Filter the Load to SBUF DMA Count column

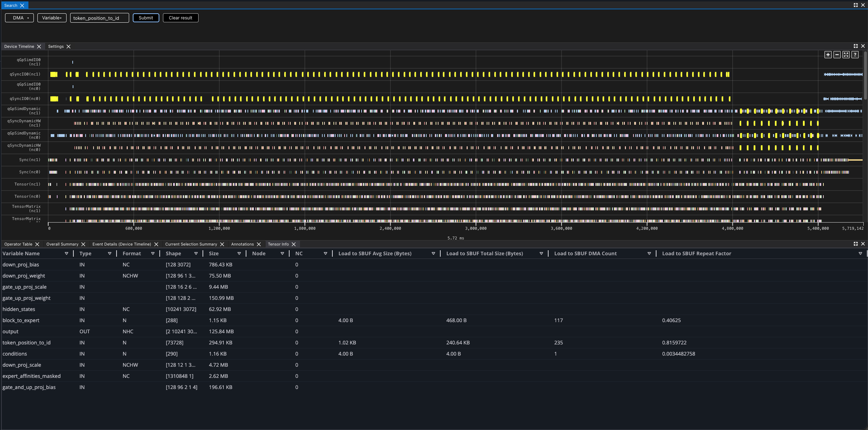click(x=649, y=253)
